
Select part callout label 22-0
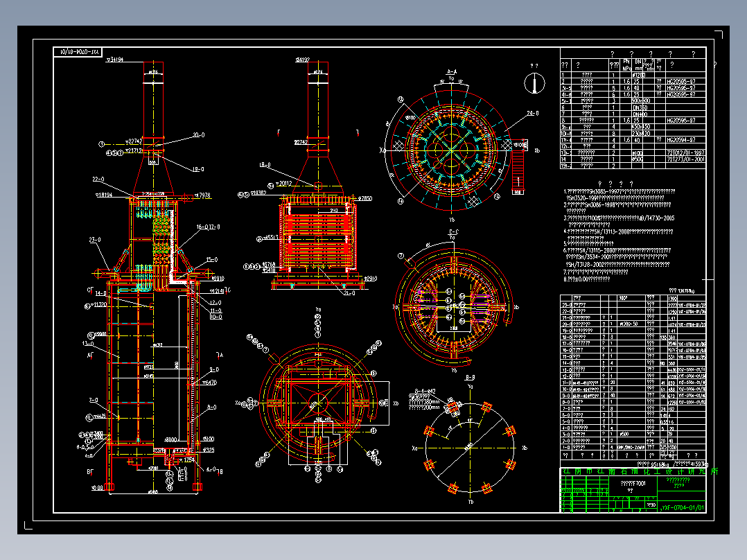tap(98, 180)
